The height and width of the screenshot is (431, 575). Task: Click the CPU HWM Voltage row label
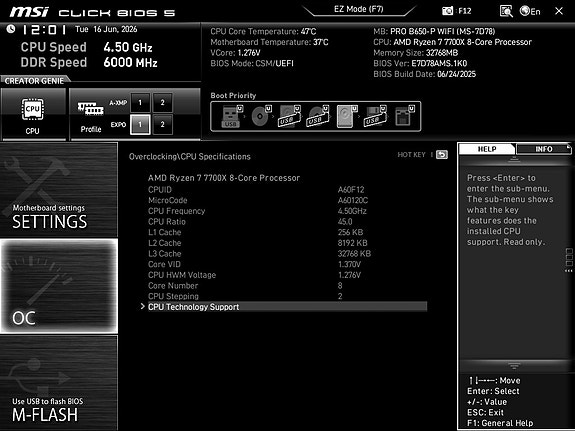pos(182,275)
